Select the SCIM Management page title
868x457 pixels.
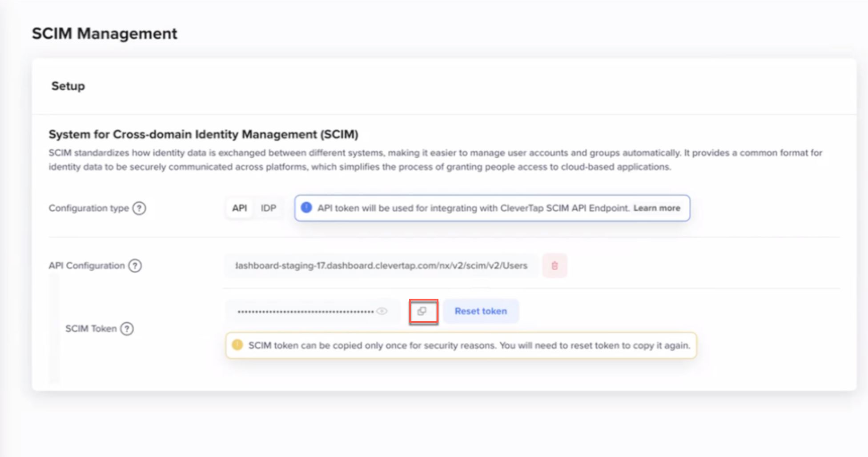coord(104,33)
